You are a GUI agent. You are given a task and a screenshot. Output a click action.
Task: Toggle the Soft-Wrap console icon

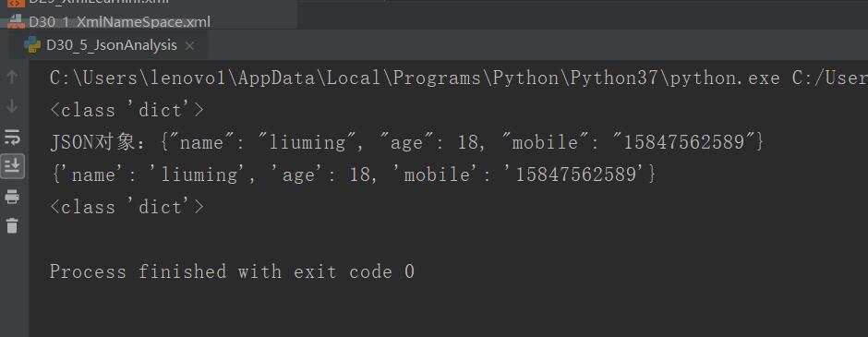pos(12,137)
